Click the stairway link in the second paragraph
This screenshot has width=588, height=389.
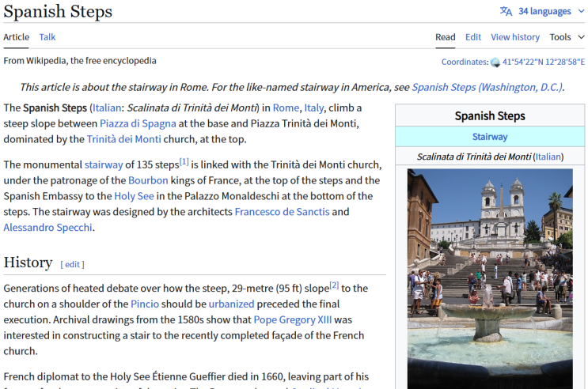[x=104, y=165]
